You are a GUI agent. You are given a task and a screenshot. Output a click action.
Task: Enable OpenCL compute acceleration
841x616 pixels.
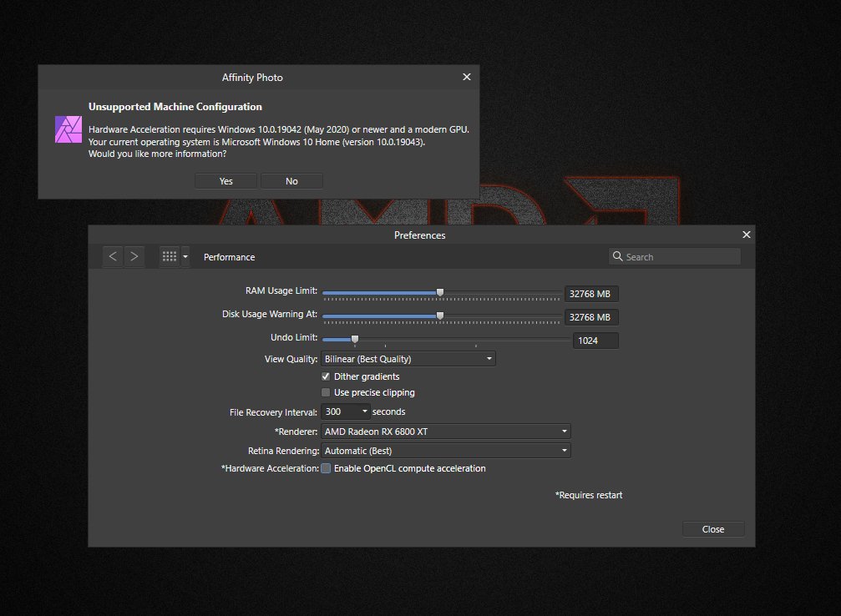tap(326, 468)
